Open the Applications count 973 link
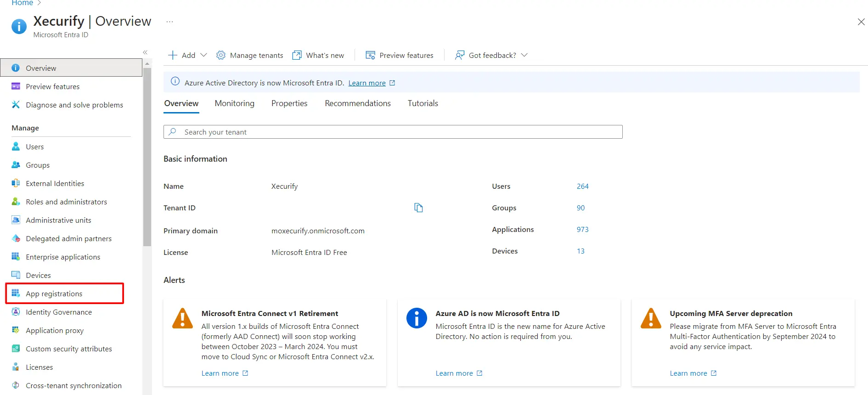The width and height of the screenshot is (868, 395). tap(582, 229)
